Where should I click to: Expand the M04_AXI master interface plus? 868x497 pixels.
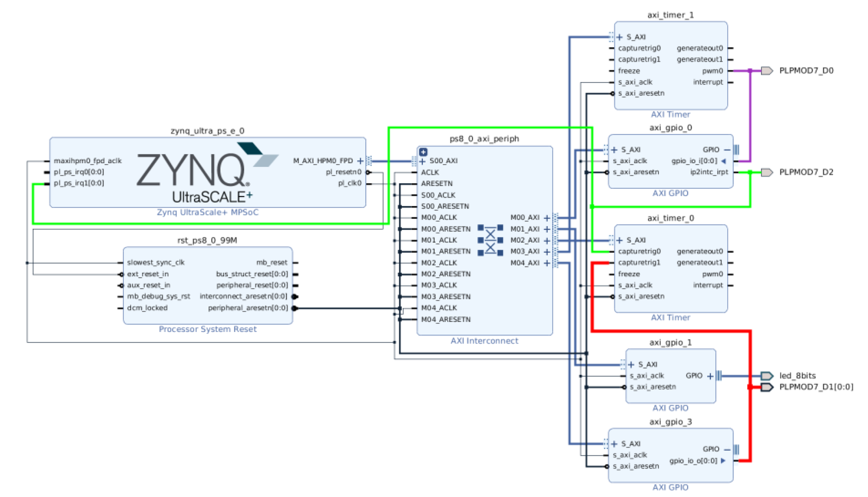547,263
